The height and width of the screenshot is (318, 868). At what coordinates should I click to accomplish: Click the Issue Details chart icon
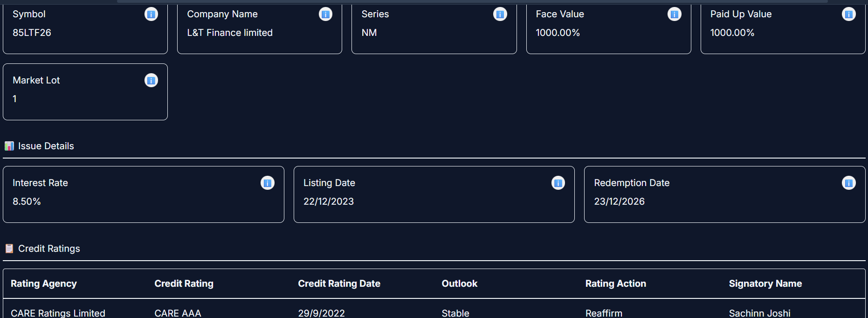click(9, 146)
